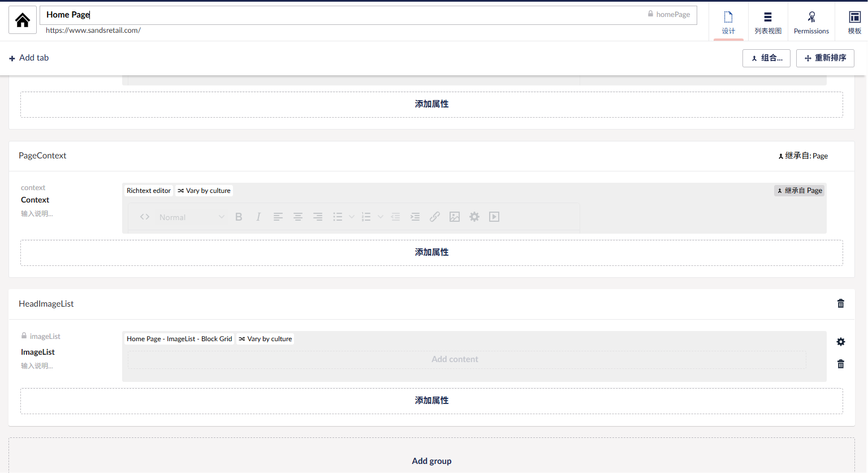Click the Richtext editor label
The width and height of the screenshot is (868, 473).
[149, 191]
